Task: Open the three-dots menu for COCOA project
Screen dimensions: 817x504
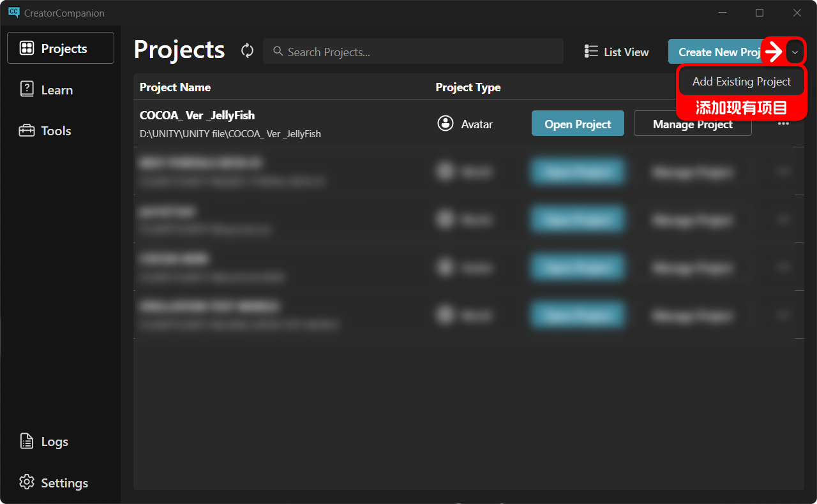Action: point(783,124)
